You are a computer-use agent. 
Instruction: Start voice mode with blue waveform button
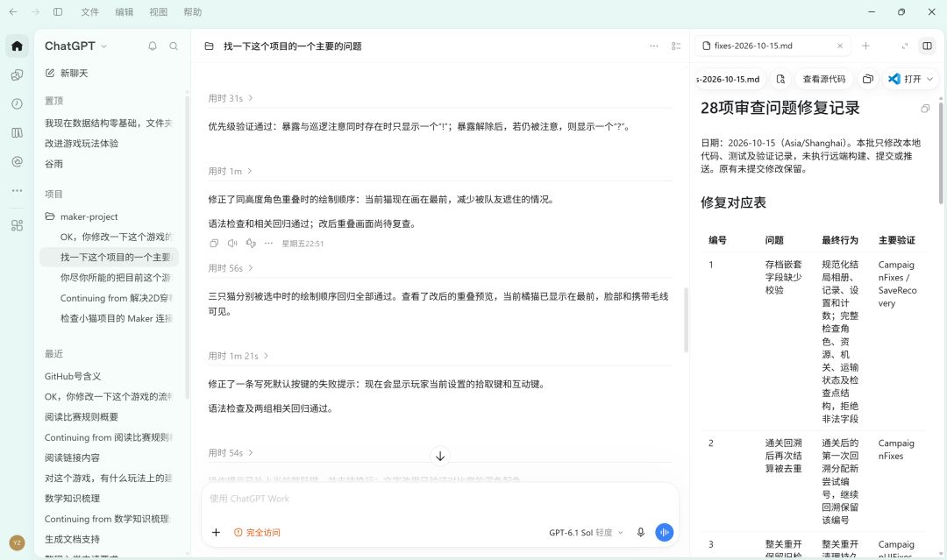tap(665, 532)
